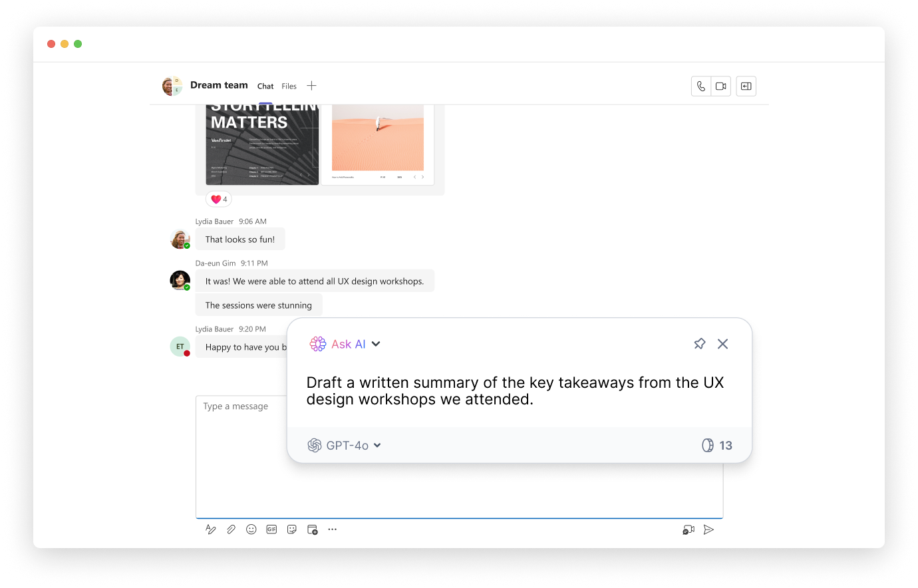Image resolution: width=918 pixels, height=588 pixels.
Task: Pin the Ask AI popup
Action: [x=700, y=344]
